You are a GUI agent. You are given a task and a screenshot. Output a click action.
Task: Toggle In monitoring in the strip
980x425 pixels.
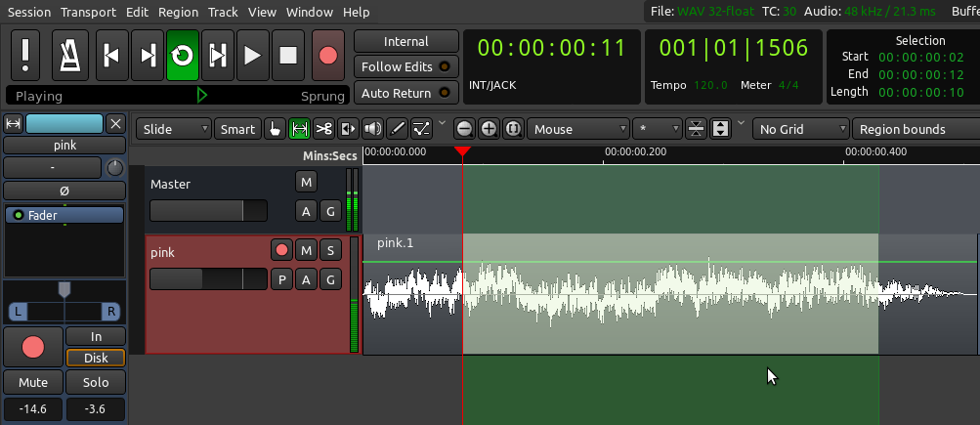point(96,336)
